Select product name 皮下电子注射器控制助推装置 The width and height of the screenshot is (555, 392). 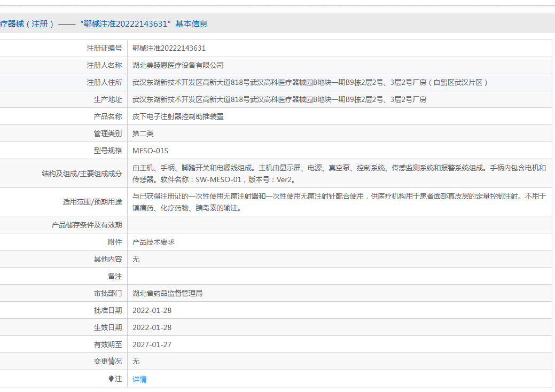178,116
